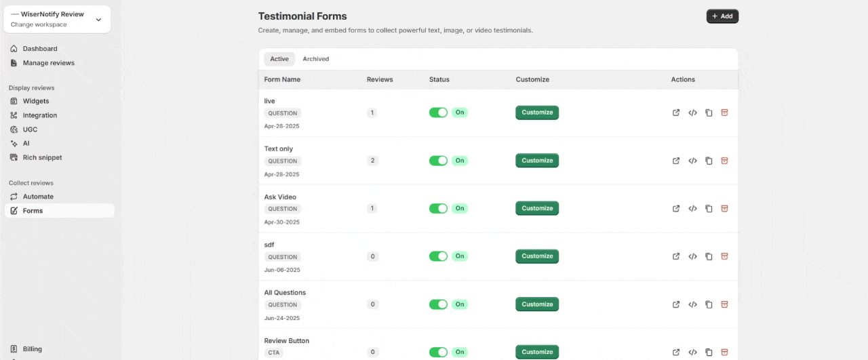Customize the 'sdf' form
868x360 pixels.
(537, 256)
